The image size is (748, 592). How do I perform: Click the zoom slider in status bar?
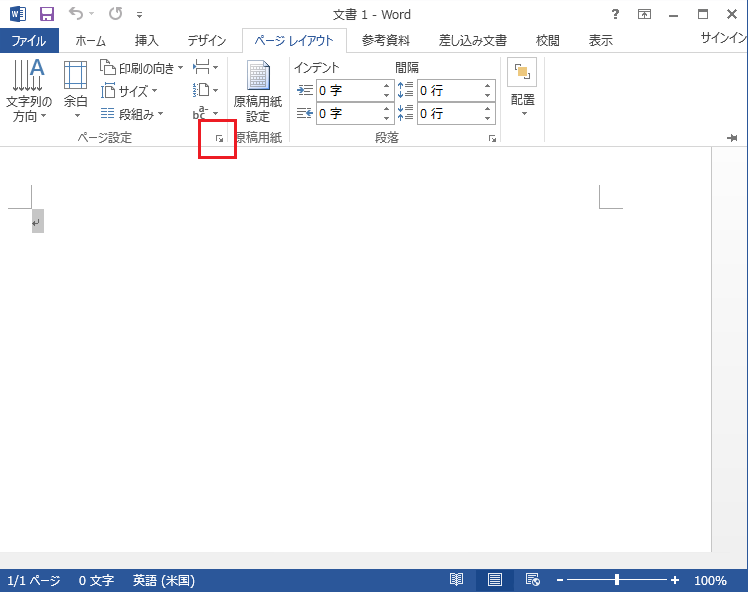pyautogui.click(x=617, y=580)
